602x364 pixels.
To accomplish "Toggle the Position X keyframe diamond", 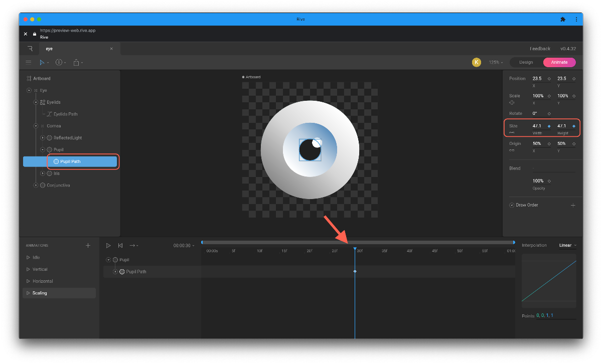I will [549, 79].
